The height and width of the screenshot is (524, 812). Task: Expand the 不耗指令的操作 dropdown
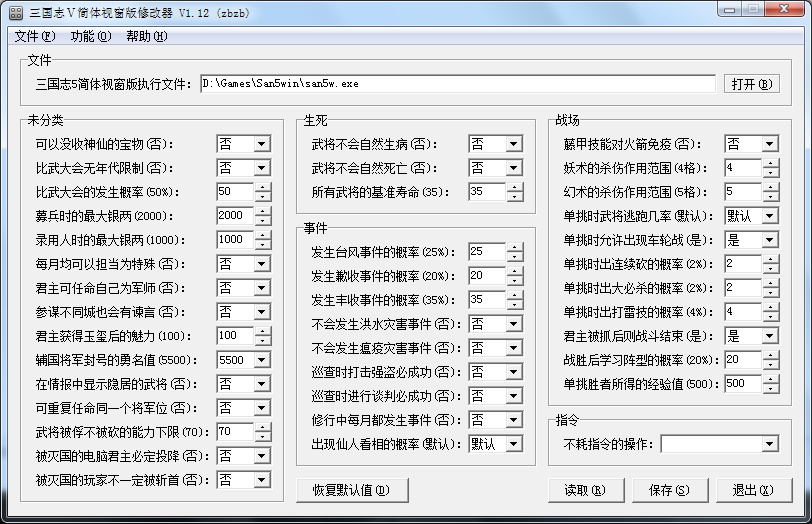pos(769,444)
